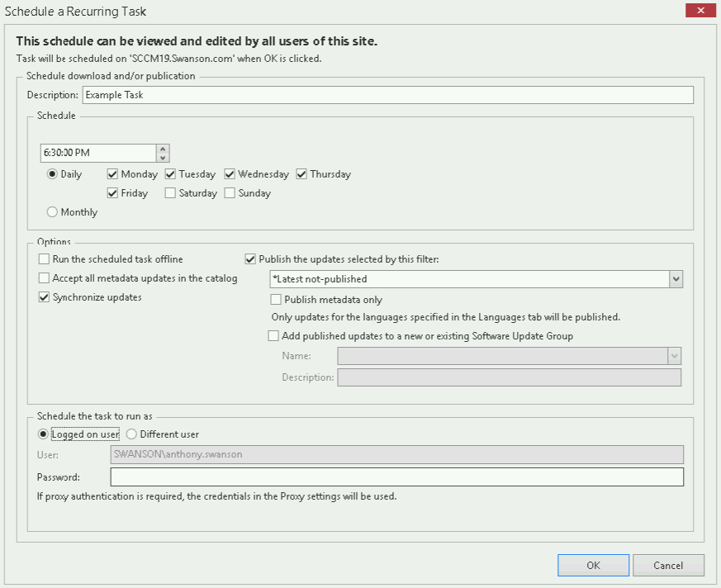721x588 pixels.
Task: Toggle the Friday checkbox off
Action: pyautogui.click(x=113, y=193)
